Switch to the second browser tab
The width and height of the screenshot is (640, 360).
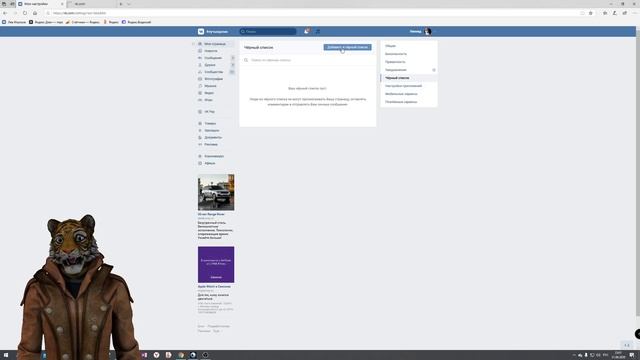point(91,4)
